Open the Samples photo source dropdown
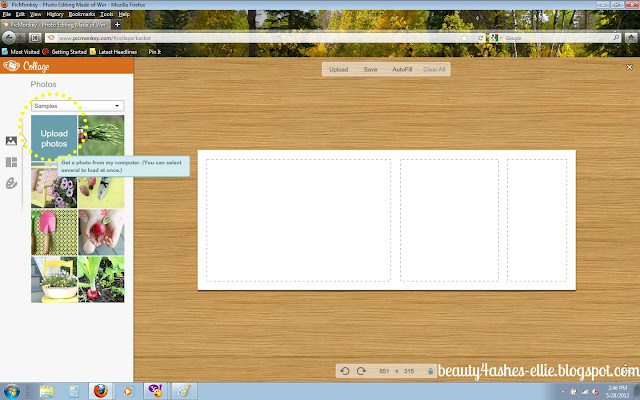This screenshot has width=640, height=400. click(78, 106)
